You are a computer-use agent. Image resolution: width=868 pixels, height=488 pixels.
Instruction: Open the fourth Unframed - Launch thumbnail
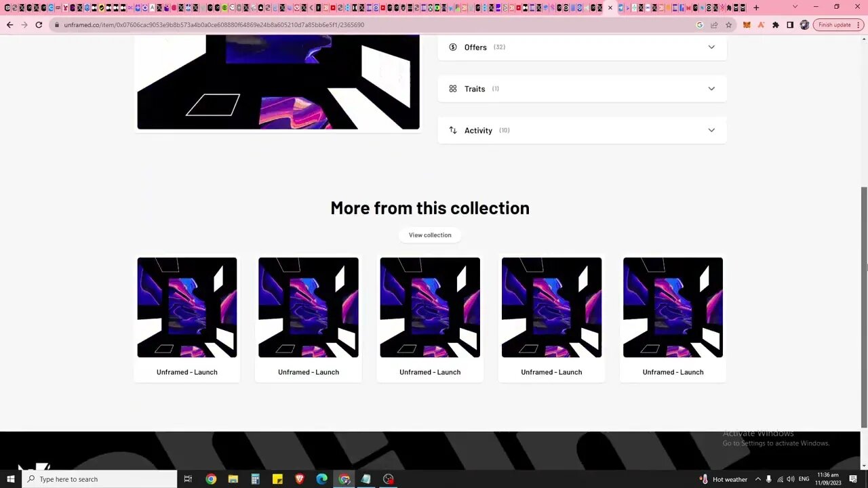pyautogui.click(x=551, y=307)
